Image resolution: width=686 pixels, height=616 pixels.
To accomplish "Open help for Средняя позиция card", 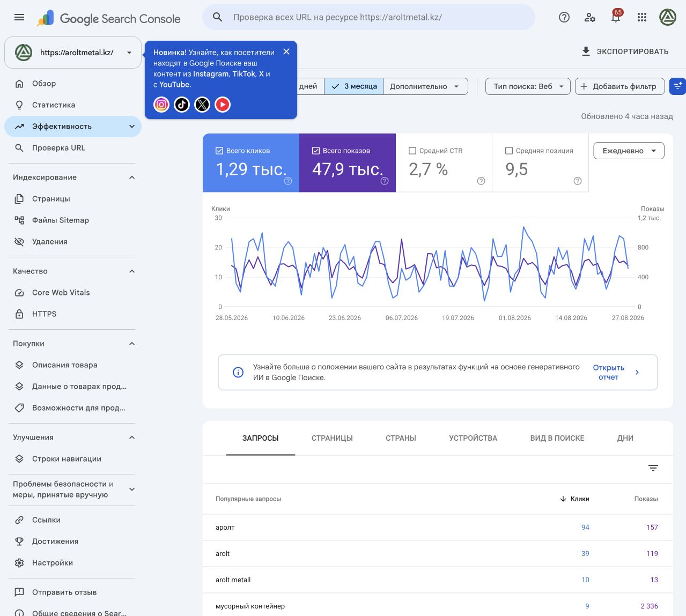I will point(578,181).
